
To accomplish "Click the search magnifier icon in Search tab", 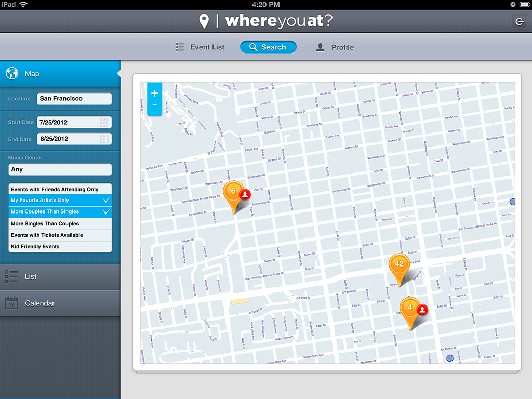I will tap(253, 47).
